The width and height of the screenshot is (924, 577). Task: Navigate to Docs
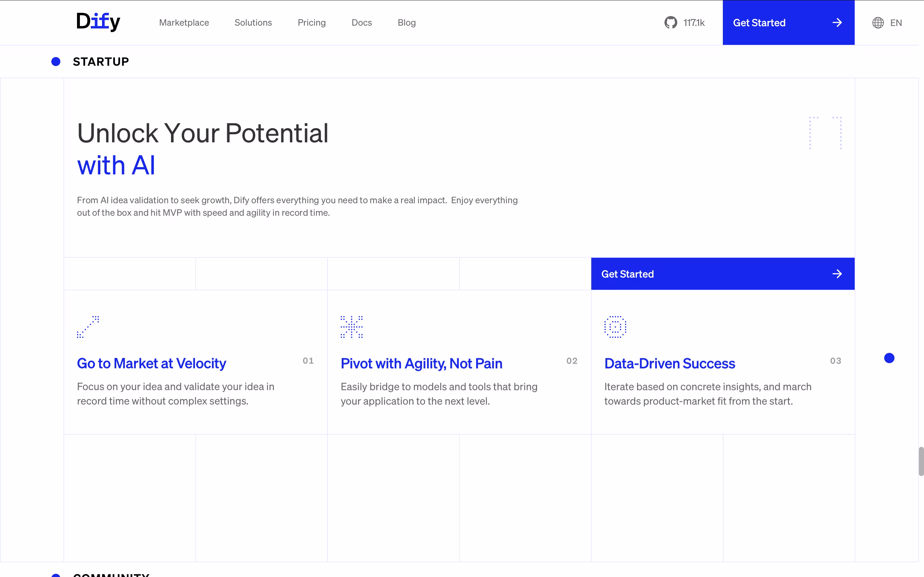point(362,22)
